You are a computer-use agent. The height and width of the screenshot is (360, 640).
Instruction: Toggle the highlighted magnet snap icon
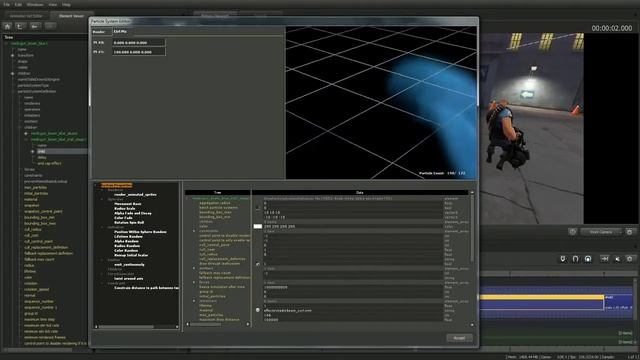(x=588, y=259)
